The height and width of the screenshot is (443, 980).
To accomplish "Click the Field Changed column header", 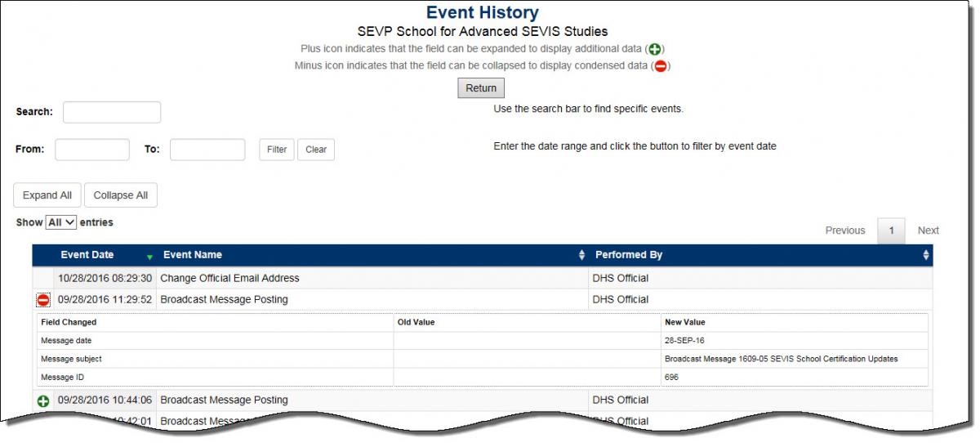I will tap(69, 323).
